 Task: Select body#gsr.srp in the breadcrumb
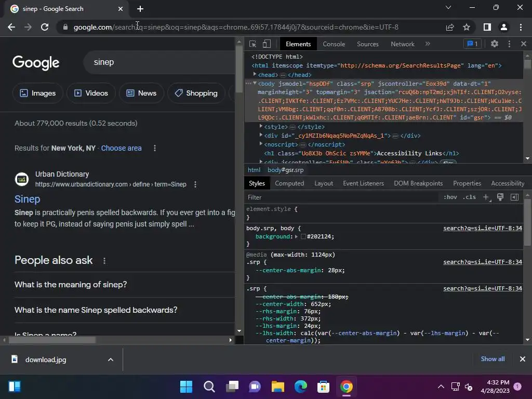285,170
